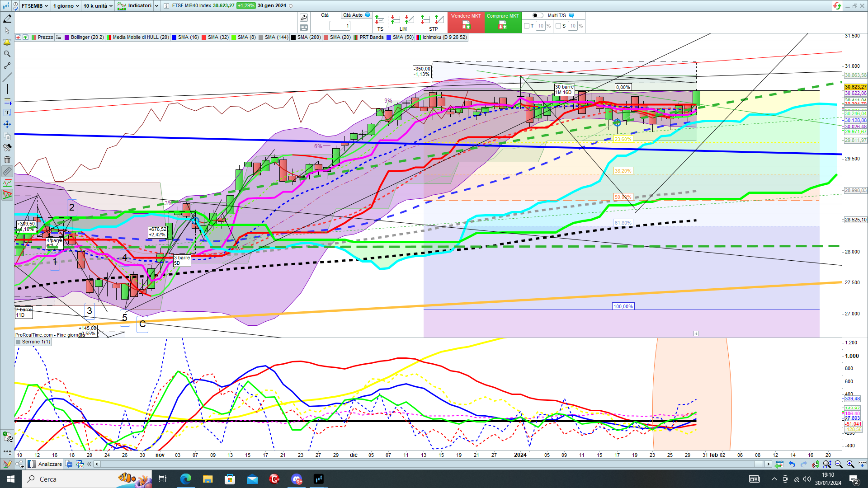This screenshot has height=488, width=868.
Task: Click the T percent value field
Action: coord(541,26)
